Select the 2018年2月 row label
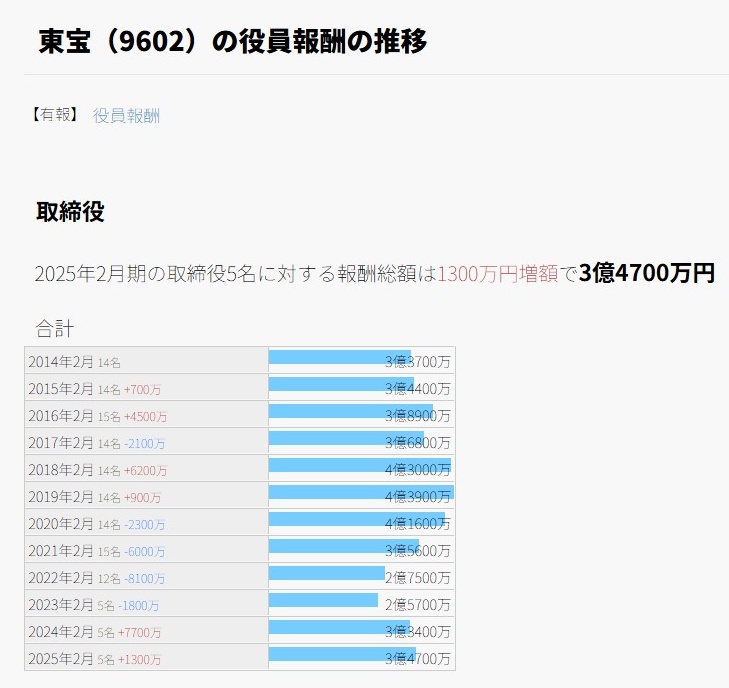 (60, 470)
